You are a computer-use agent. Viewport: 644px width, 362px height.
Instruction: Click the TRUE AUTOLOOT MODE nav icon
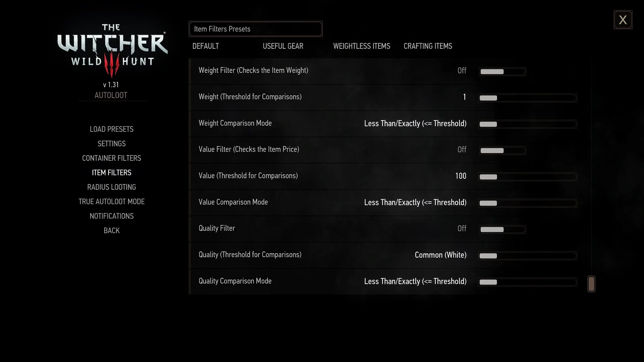pyautogui.click(x=111, y=201)
